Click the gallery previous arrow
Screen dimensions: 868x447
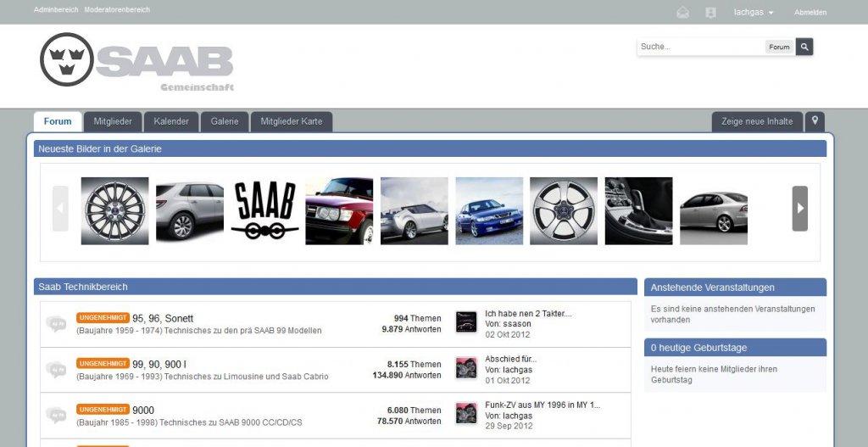point(60,209)
